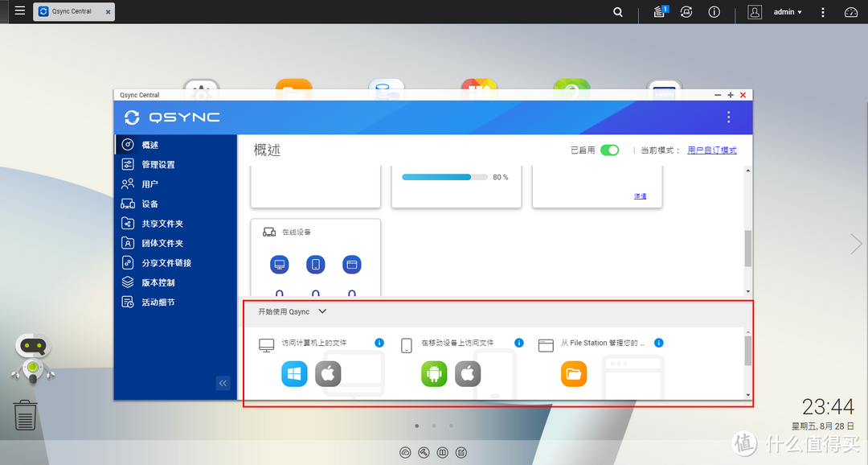
Task: Select the second desktop page dot
Action: click(x=434, y=426)
